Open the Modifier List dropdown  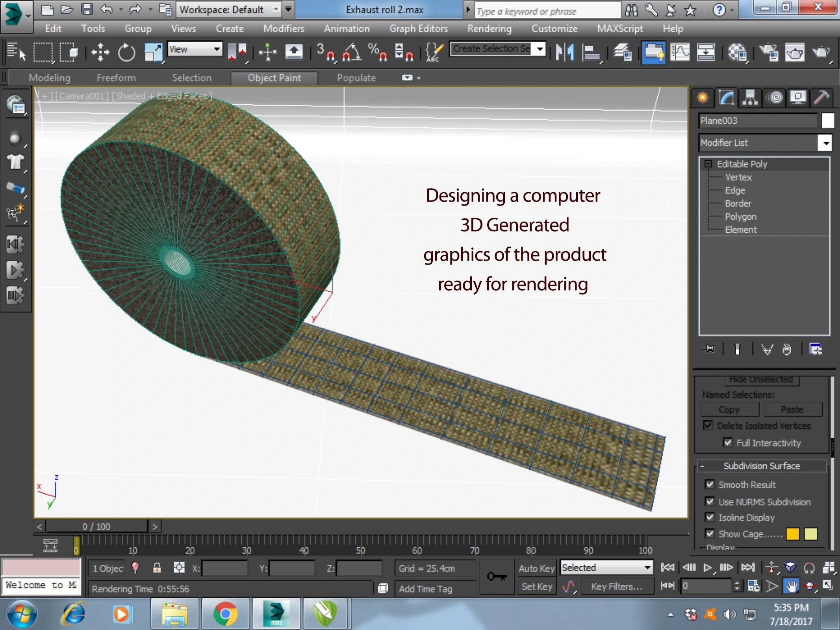825,143
